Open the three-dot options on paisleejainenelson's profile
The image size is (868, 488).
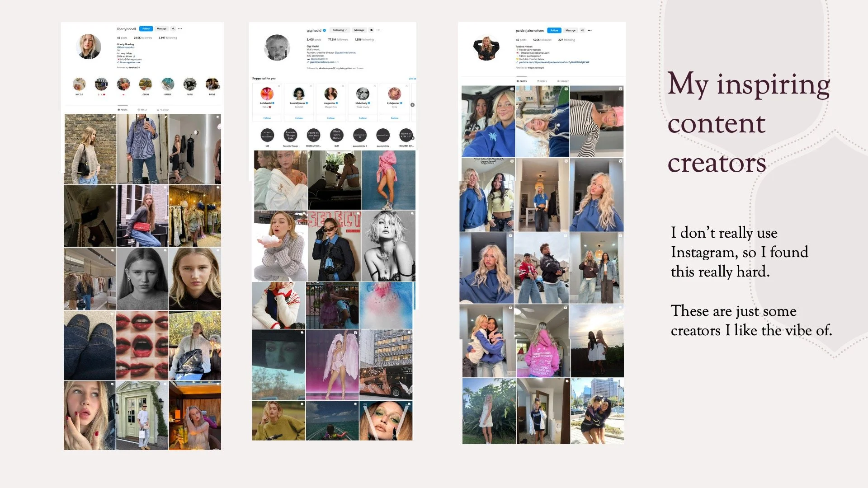point(590,30)
